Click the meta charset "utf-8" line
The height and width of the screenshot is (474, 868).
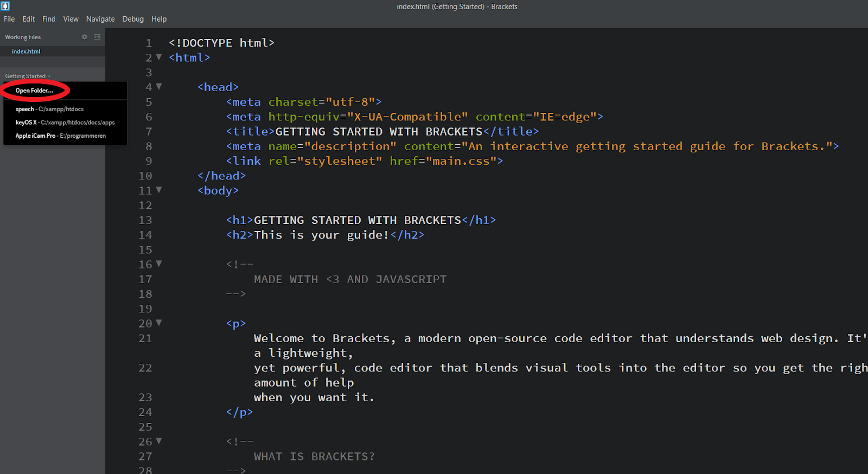pyautogui.click(x=304, y=102)
